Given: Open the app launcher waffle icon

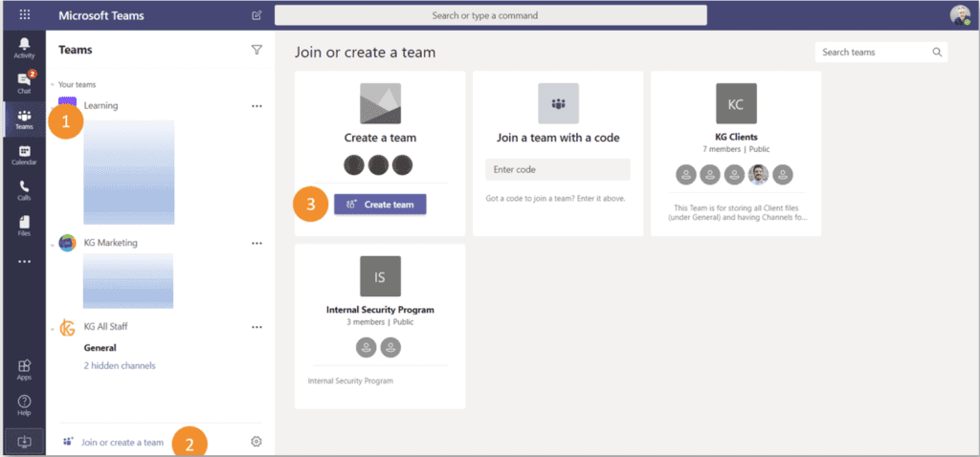Looking at the screenshot, I should click(x=25, y=15).
